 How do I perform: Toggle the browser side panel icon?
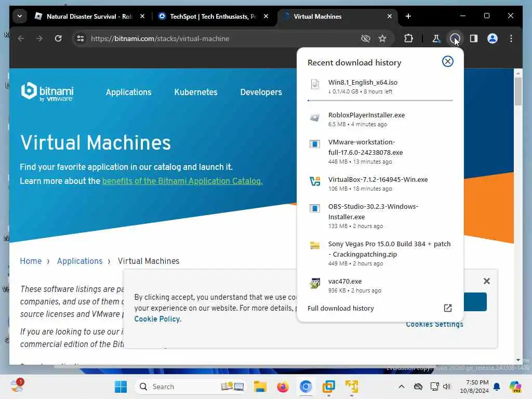coord(474,38)
